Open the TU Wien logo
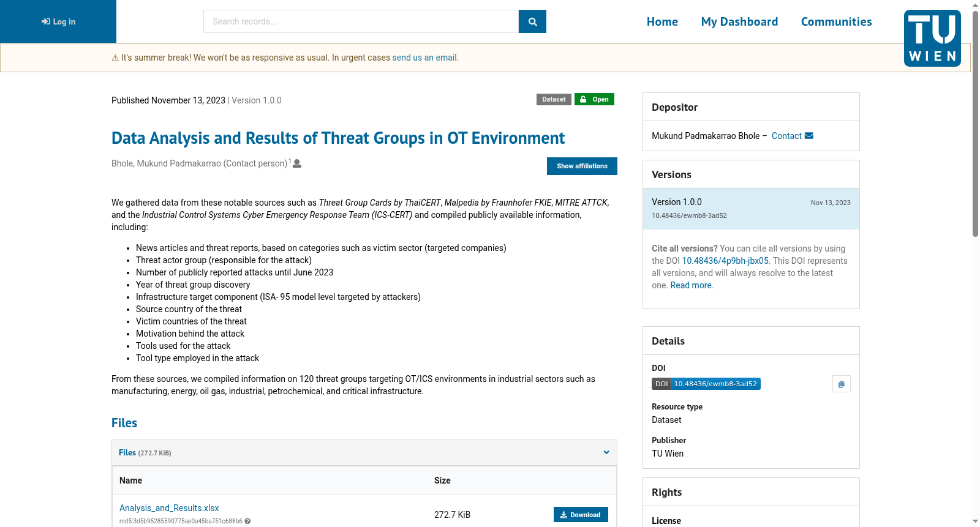Image resolution: width=980 pixels, height=527 pixels. [932, 38]
